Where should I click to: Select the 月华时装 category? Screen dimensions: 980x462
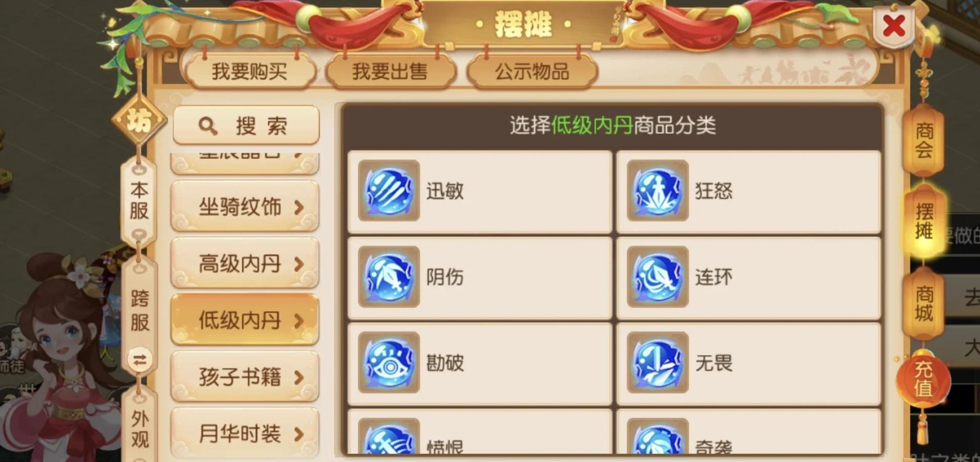(245, 434)
